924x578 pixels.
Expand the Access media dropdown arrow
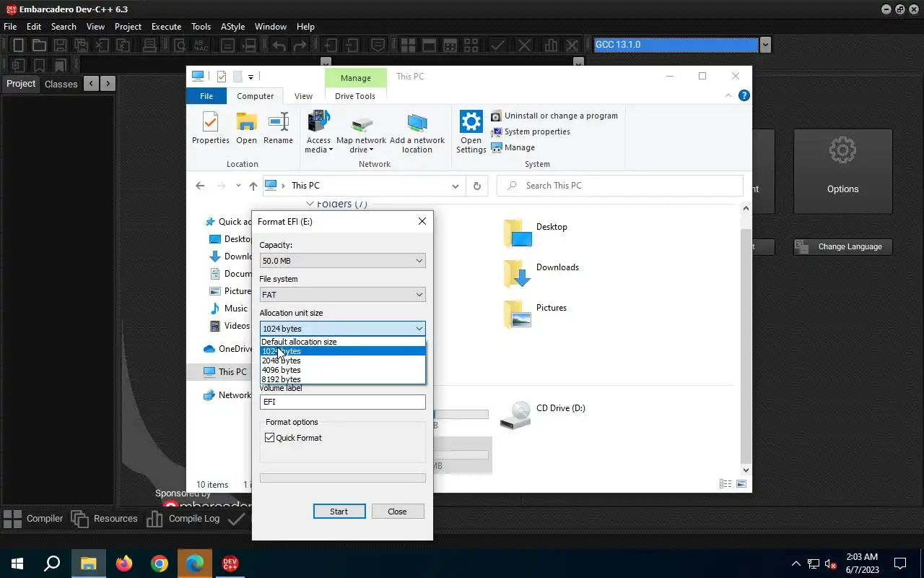tap(330, 150)
